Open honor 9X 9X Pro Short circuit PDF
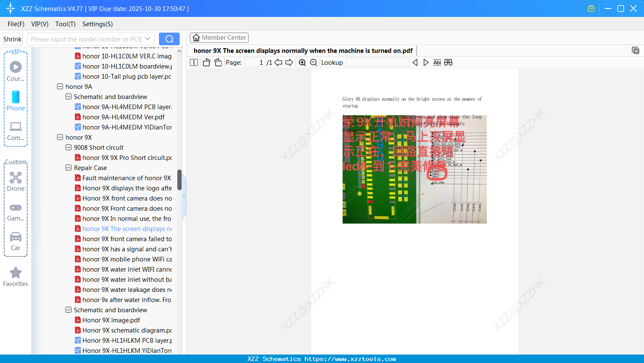 click(123, 157)
